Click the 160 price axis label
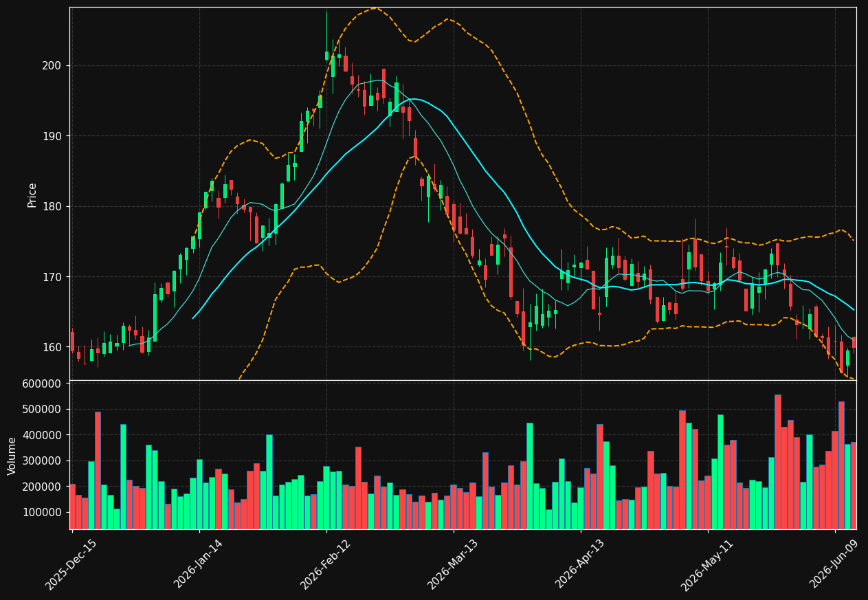The height and width of the screenshot is (600, 868). tap(53, 347)
